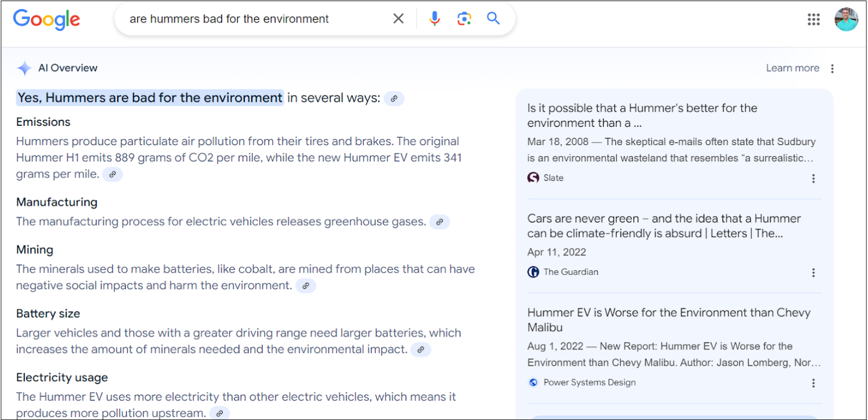Open the Google account profile picture
868x420 pixels.
(x=845, y=19)
